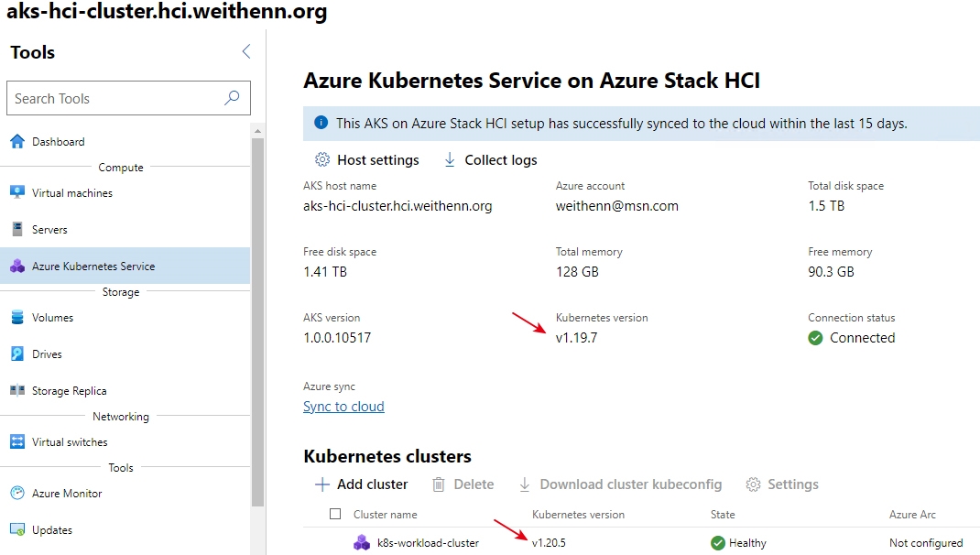980x555 pixels.
Task: Click the Total memory 128 GB value
Action: pyautogui.click(x=577, y=272)
